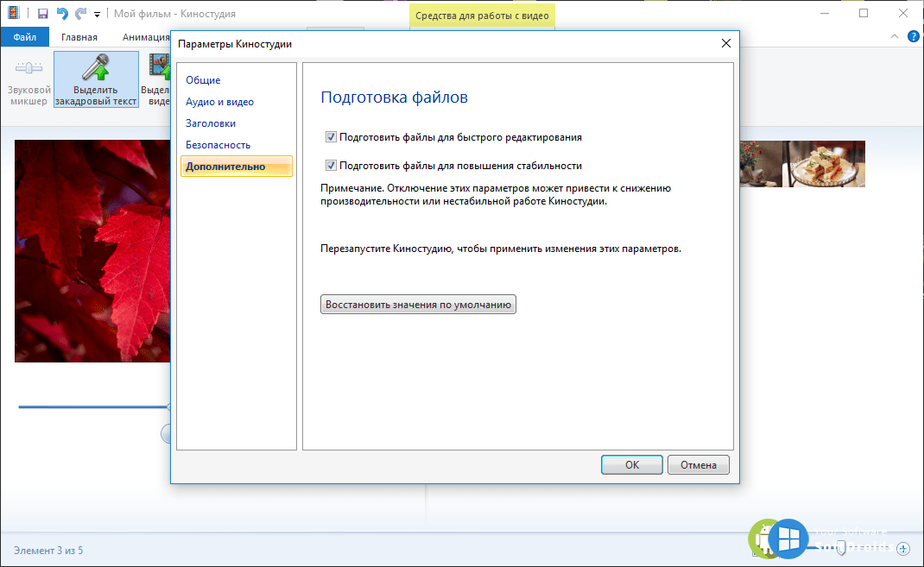The width and height of the screenshot is (924, 567).
Task: Click the Подготовка файлов heading
Action: pyautogui.click(x=395, y=98)
